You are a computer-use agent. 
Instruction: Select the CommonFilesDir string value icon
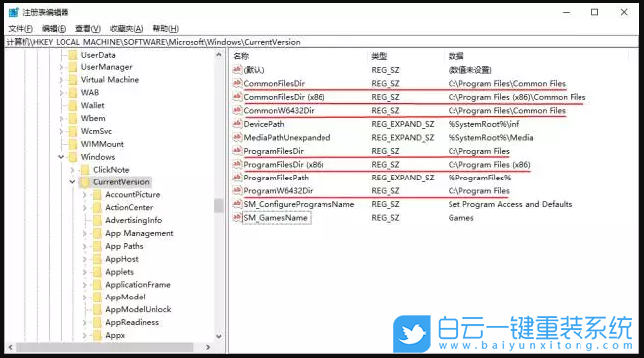237,83
